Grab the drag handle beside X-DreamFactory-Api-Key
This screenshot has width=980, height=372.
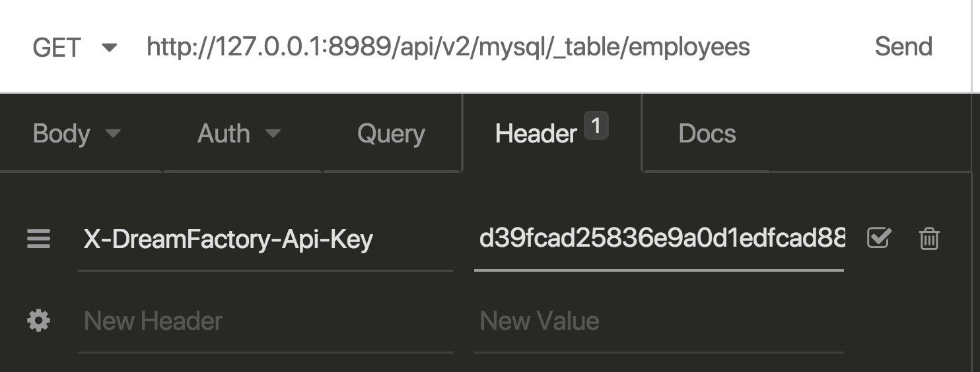(x=38, y=238)
